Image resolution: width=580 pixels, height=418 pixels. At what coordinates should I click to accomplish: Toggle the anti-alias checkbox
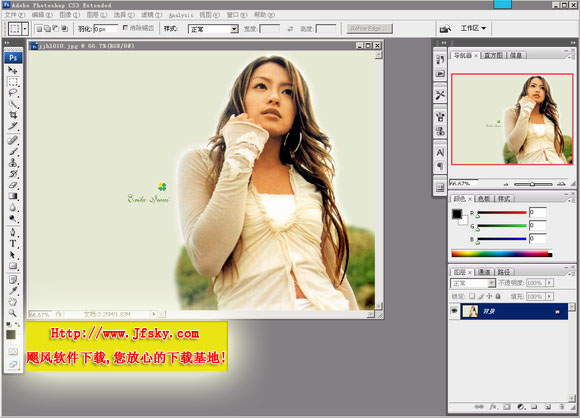pos(125,28)
